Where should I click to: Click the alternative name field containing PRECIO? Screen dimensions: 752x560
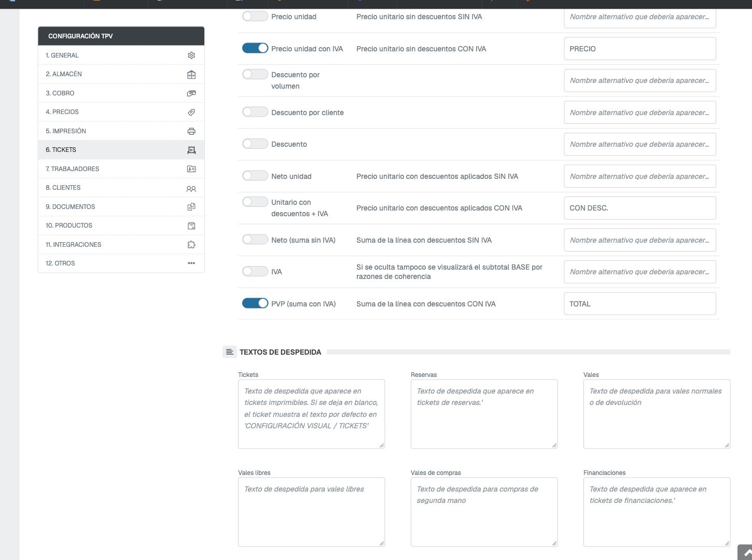(640, 49)
